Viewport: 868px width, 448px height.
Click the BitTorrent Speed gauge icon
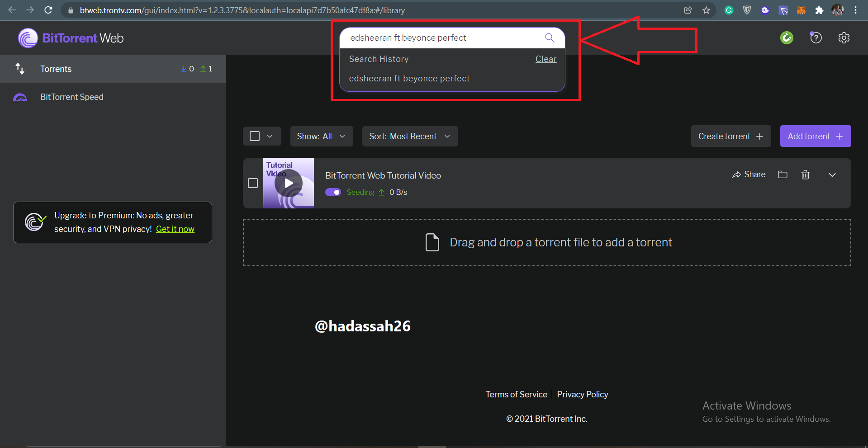pyautogui.click(x=20, y=97)
